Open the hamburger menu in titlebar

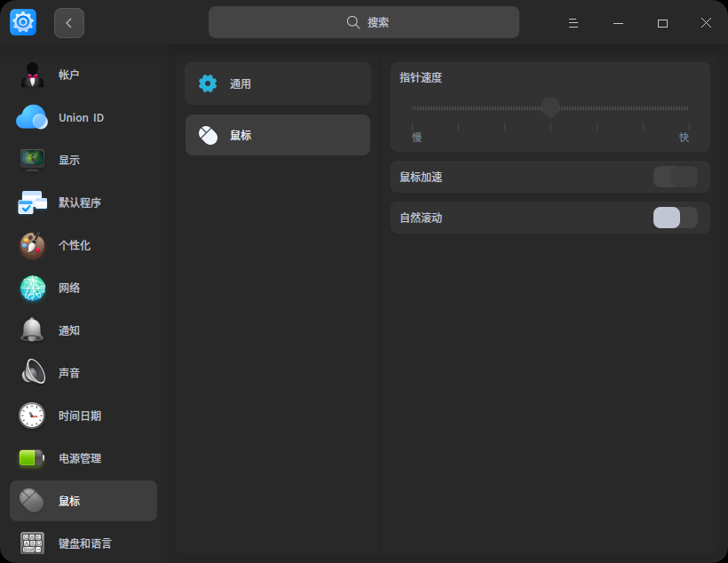coord(573,22)
